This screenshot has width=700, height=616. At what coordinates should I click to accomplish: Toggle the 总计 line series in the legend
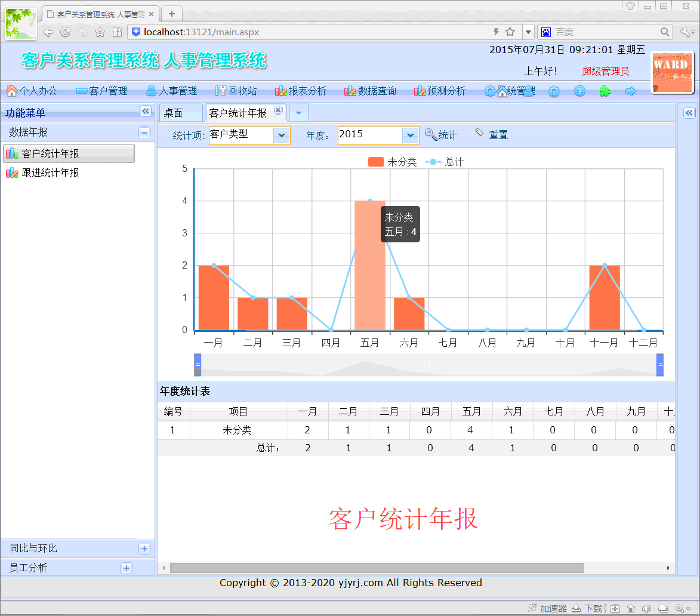click(x=445, y=162)
